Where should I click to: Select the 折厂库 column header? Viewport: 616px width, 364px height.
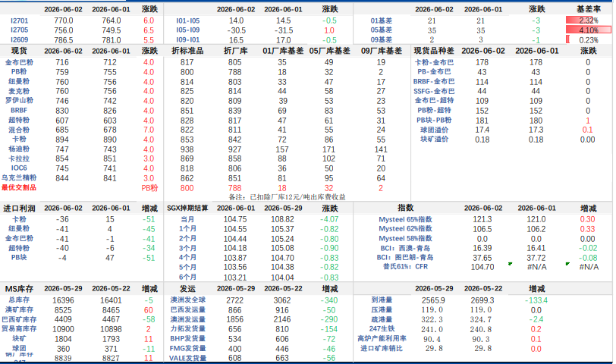[236, 51]
